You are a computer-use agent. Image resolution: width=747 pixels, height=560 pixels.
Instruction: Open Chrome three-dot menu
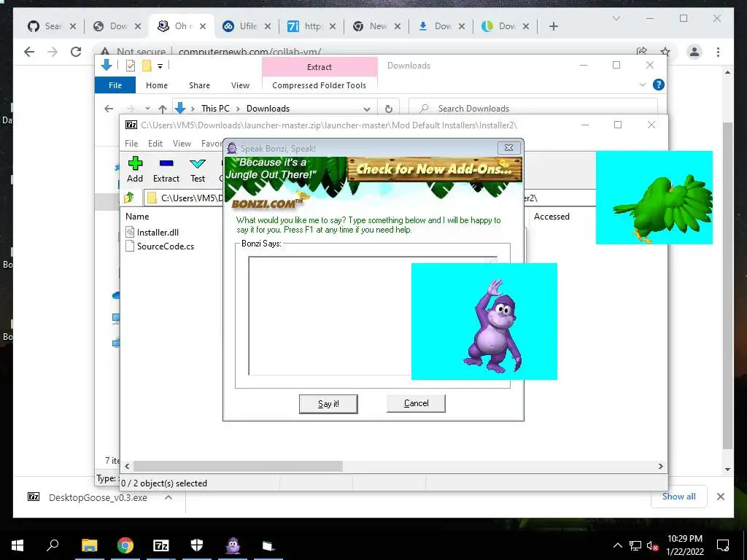(x=718, y=52)
